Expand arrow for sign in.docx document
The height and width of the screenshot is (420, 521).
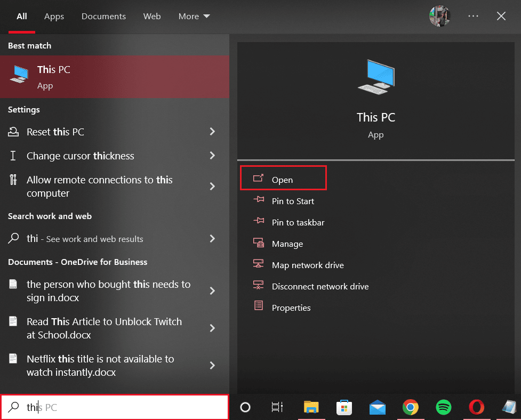coord(212,291)
